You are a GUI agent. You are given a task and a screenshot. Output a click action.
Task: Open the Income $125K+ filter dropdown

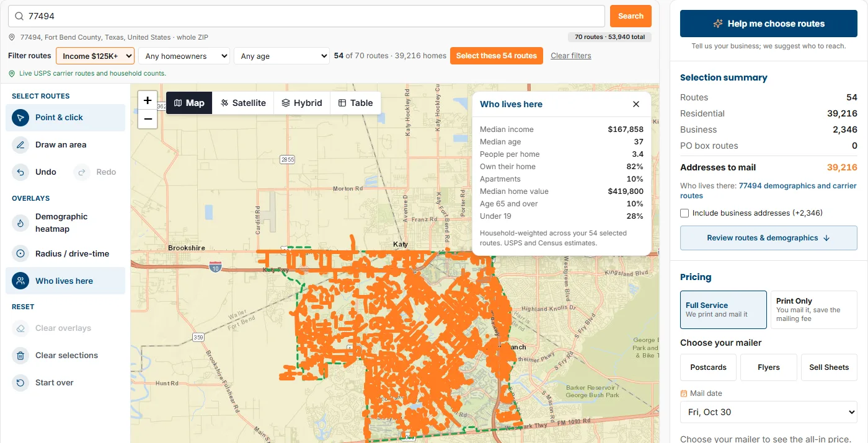pyautogui.click(x=95, y=56)
